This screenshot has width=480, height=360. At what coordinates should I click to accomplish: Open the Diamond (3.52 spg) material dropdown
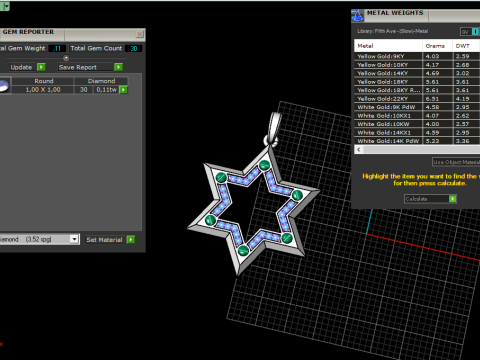point(39,239)
